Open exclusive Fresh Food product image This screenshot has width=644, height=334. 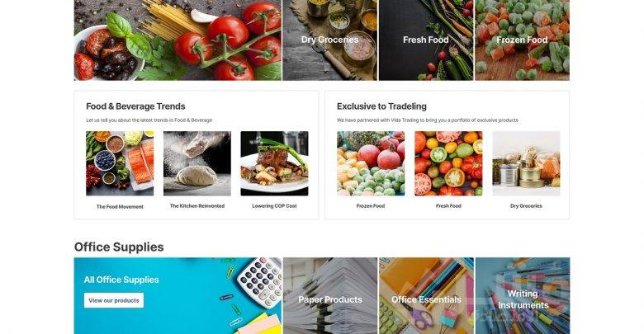point(448,163)
